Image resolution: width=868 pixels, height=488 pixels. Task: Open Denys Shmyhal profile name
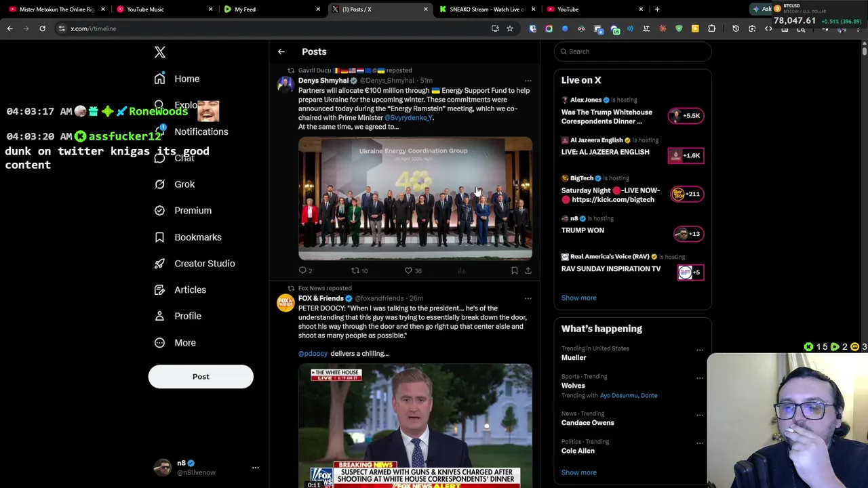[x=323, y=81]
